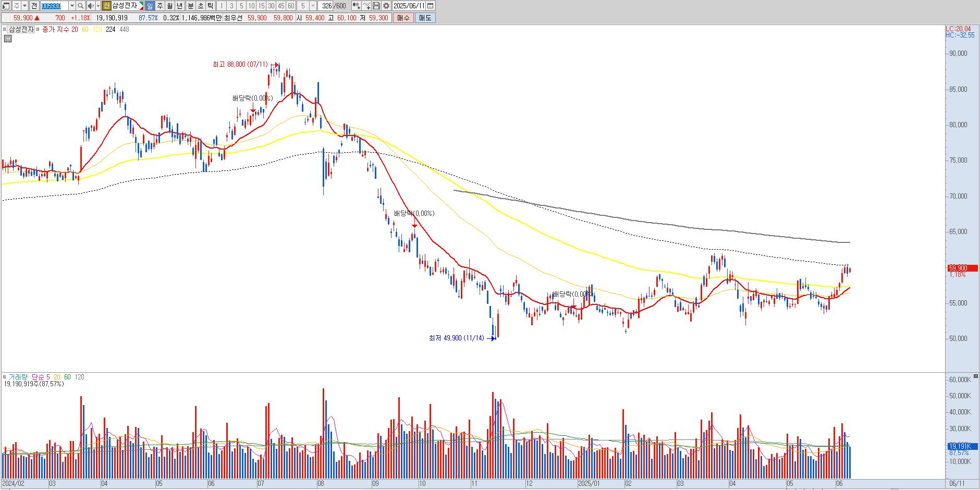980x490 pixels.
Task: Select the 10 interval preset
Action: [x=251, y=6]
